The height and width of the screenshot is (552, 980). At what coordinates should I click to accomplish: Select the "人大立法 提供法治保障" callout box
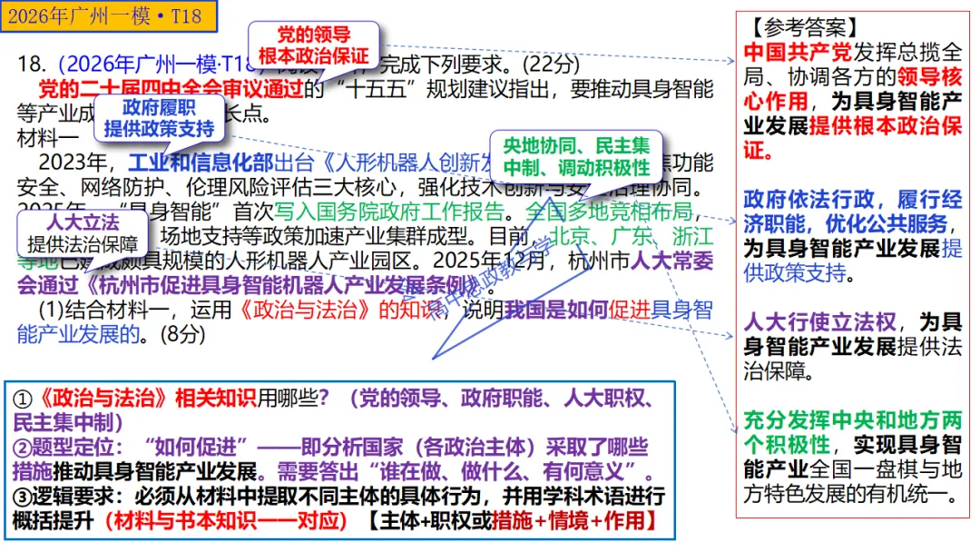[x=83, y=233]
